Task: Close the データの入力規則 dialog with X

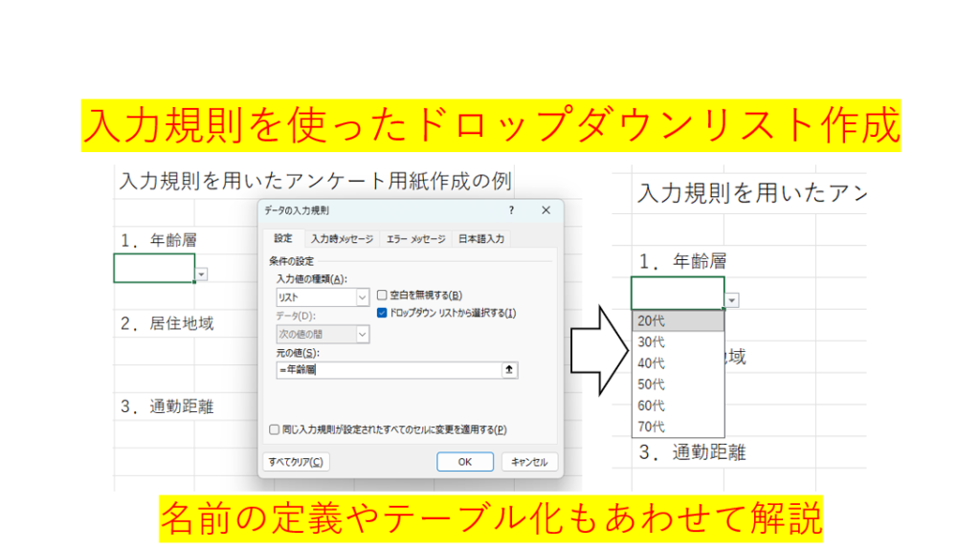Action: tap(546, 209)
